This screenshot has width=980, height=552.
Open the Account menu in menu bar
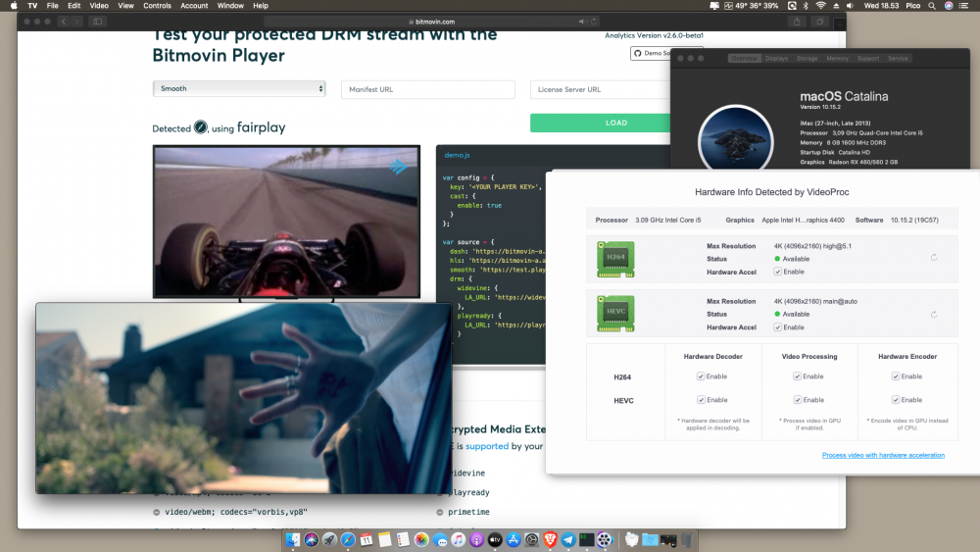[194, 6]
